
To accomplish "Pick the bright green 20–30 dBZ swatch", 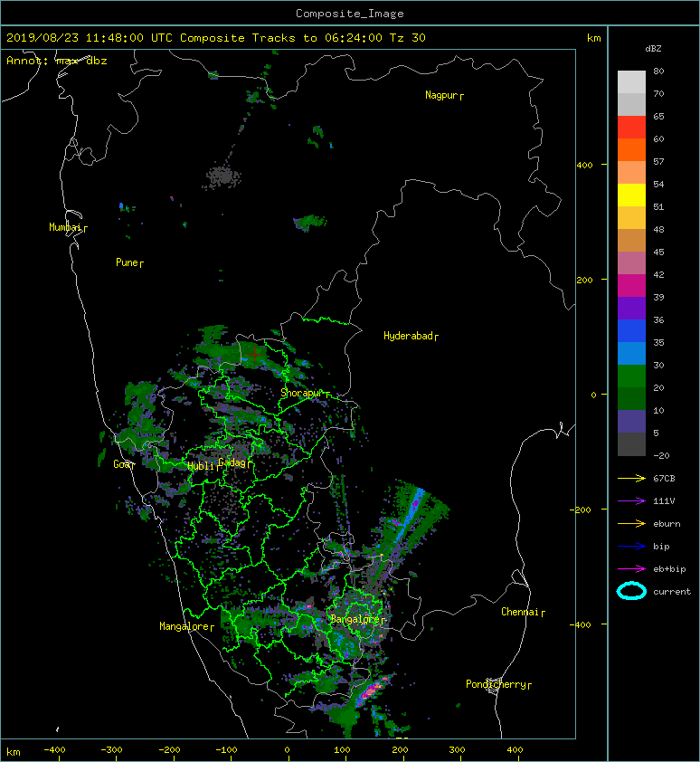I will coord(631,376).
